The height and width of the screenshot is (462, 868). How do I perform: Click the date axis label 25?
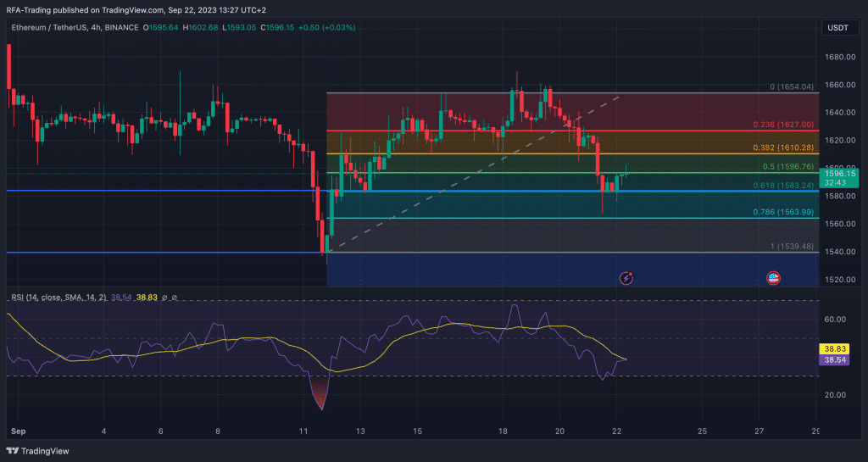point(702,431)
